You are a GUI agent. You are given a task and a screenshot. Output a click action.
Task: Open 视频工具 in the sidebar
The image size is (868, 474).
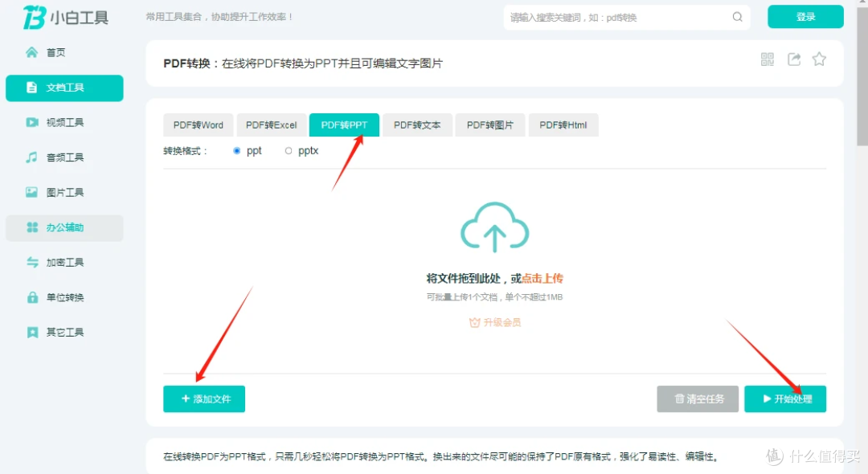click(x=64, y=123)
